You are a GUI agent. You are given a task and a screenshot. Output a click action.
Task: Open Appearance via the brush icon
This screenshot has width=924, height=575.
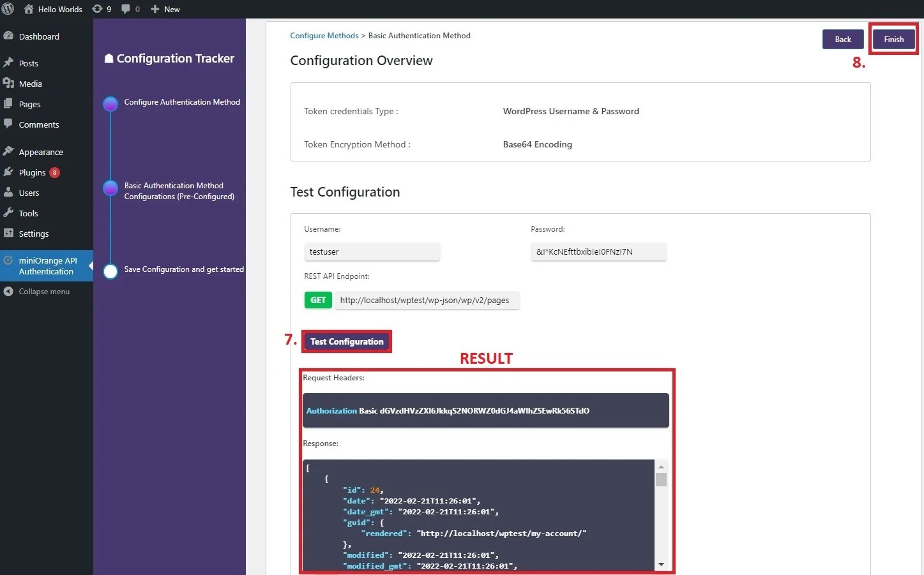(9, 151)
